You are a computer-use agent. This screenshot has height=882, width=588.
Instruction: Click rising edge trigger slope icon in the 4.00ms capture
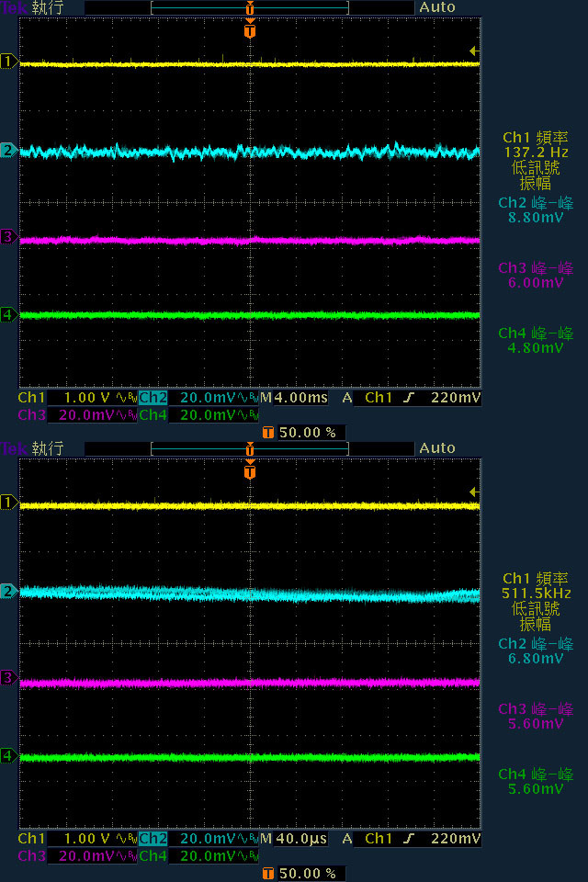point(409,398)
